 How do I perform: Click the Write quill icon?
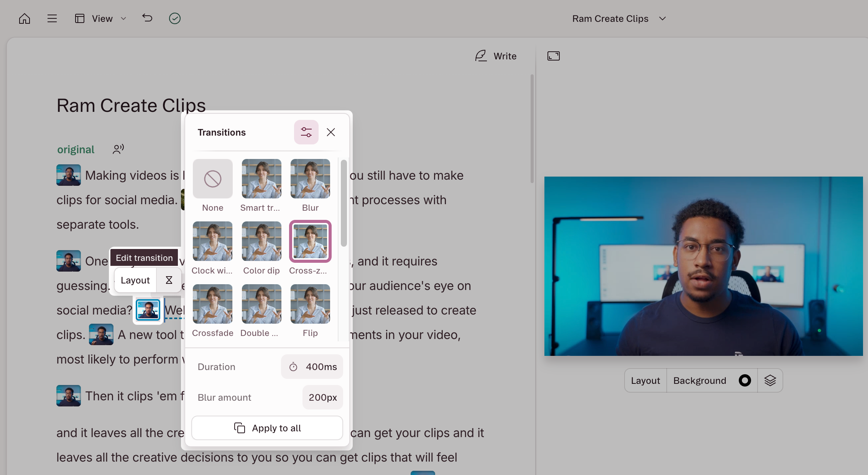point(480,56)
